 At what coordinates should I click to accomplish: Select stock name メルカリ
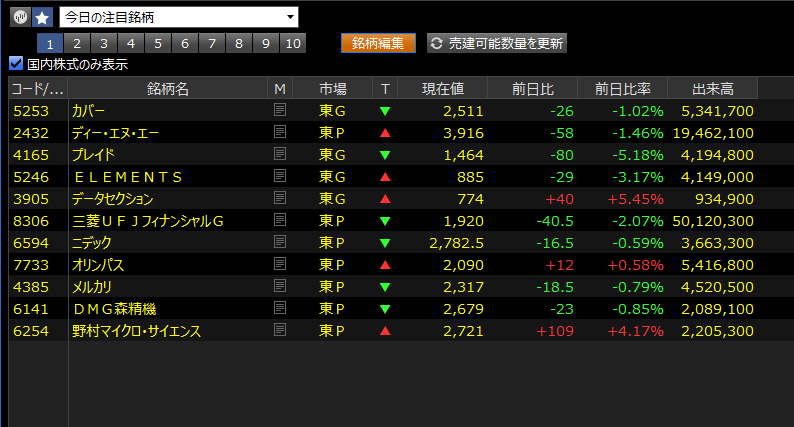pos(92,287)
